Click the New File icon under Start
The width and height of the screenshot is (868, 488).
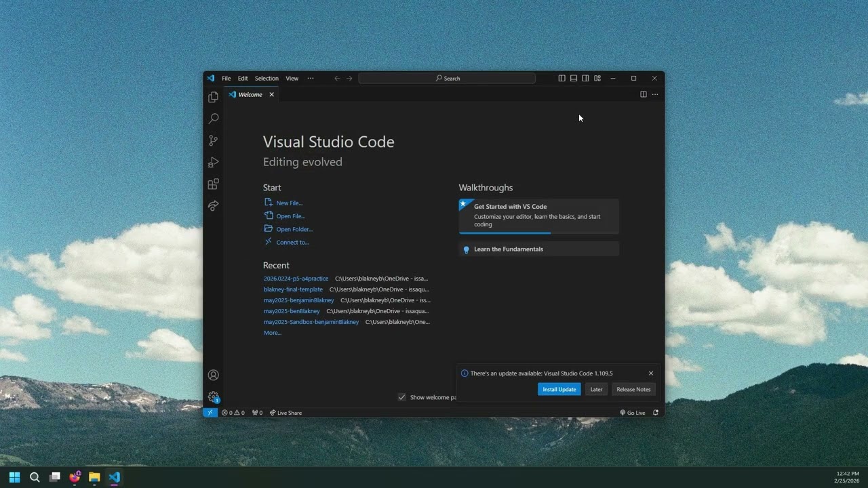click(269, 202)
